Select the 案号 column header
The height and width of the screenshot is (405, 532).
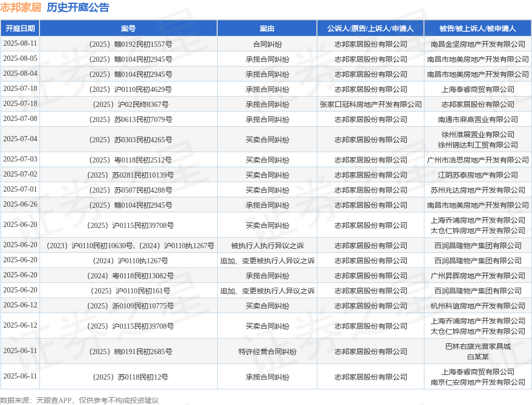coord(128,29)
